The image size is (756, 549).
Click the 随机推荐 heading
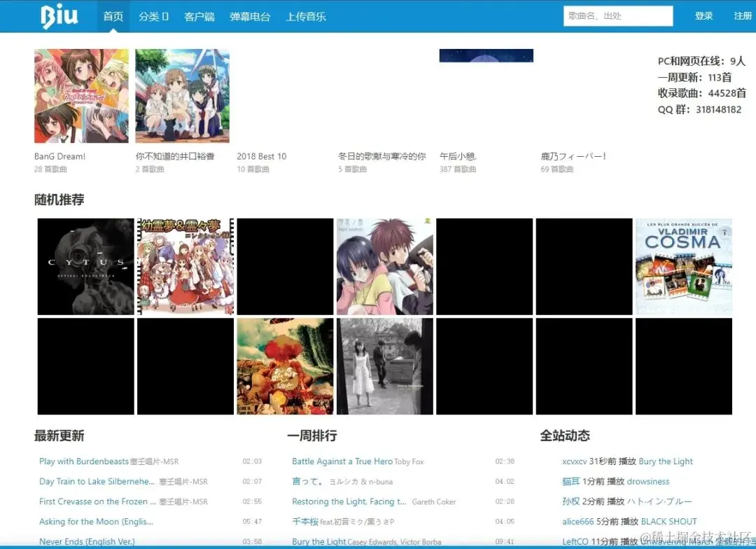(x=59, y=200)
